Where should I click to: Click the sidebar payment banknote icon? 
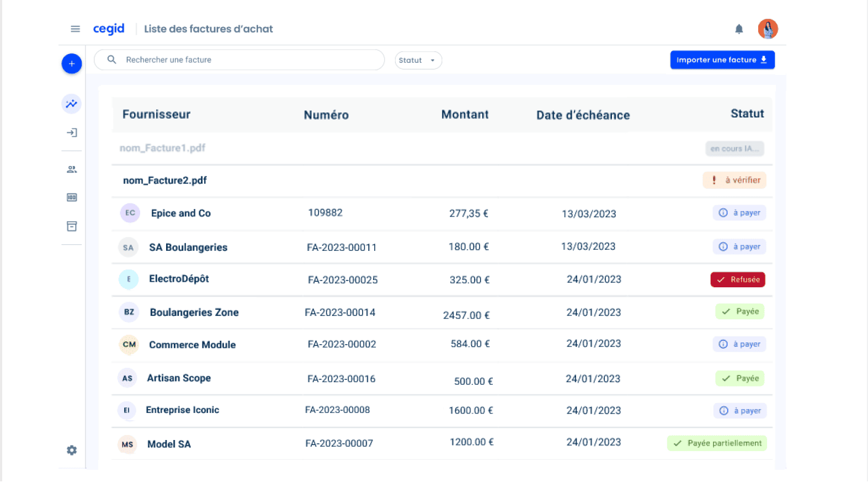coord(72,197)
